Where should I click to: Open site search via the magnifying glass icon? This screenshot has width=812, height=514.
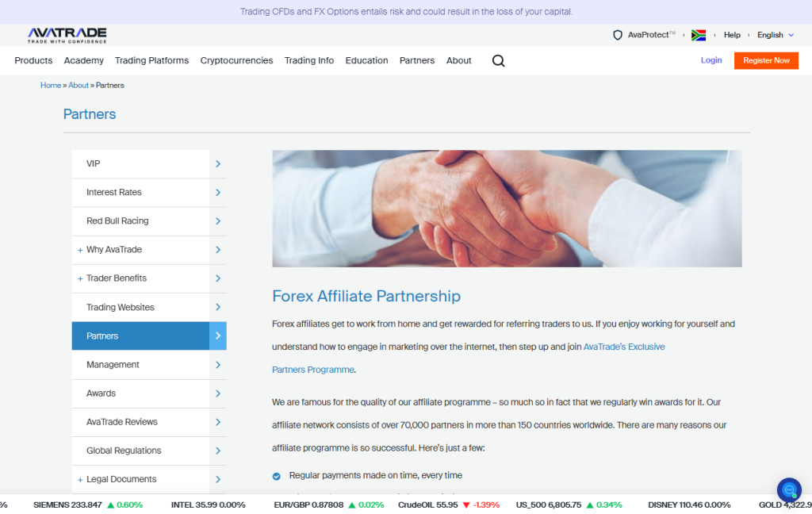point(498,60)
